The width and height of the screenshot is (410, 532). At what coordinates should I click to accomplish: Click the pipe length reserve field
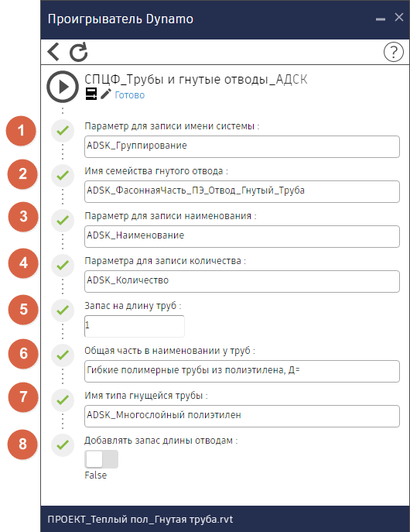[135, 326]
